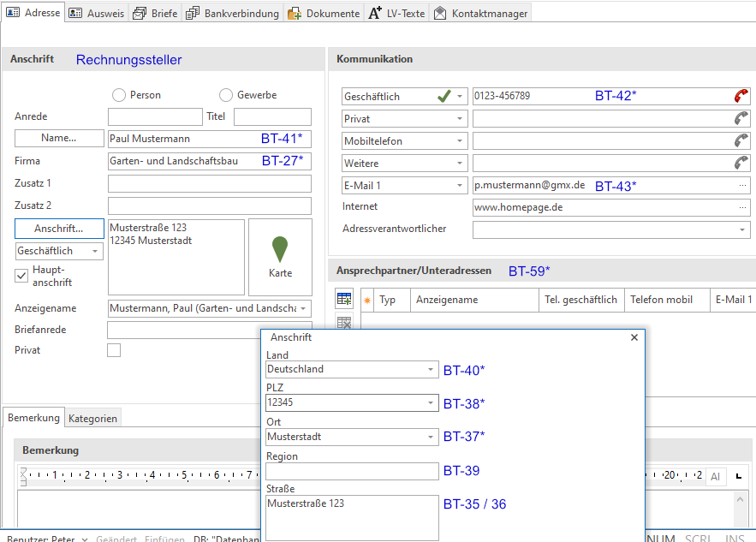The height and width of the screenshot is (542, 756).
Task: Switch to the Ausweis tab
Action: point(97,14)
